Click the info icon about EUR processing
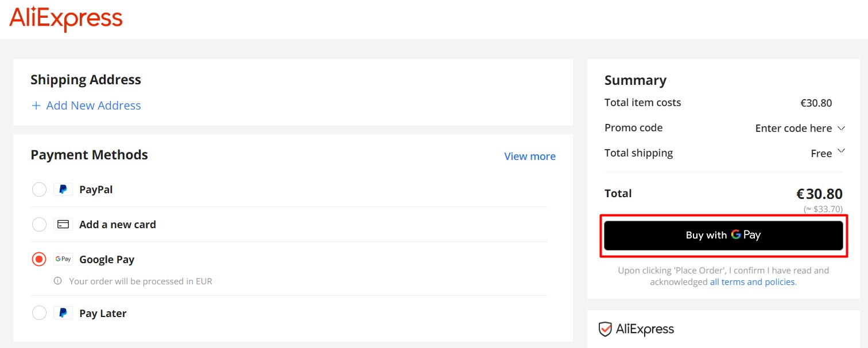868x348 pixels. (57, 281)
